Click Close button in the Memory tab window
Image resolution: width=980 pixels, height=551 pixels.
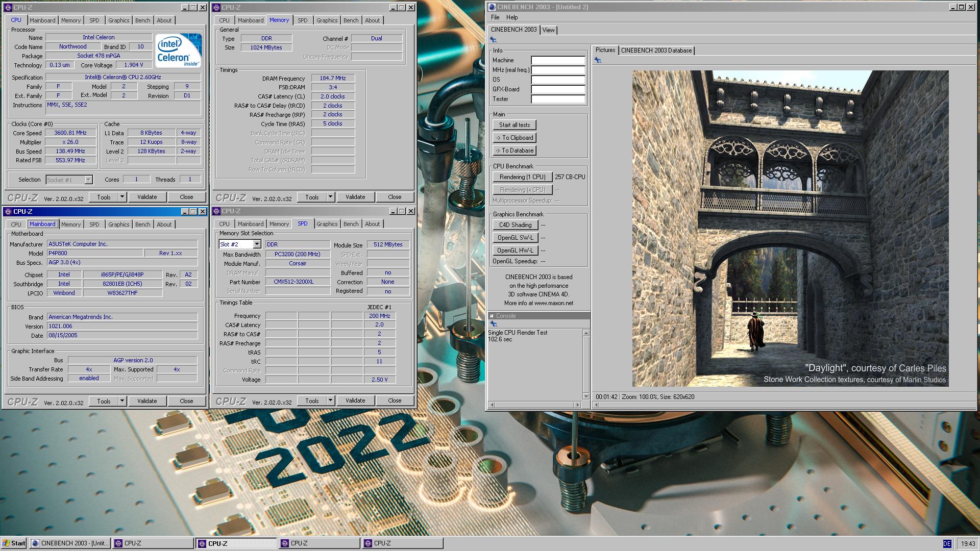coord(395,197)
